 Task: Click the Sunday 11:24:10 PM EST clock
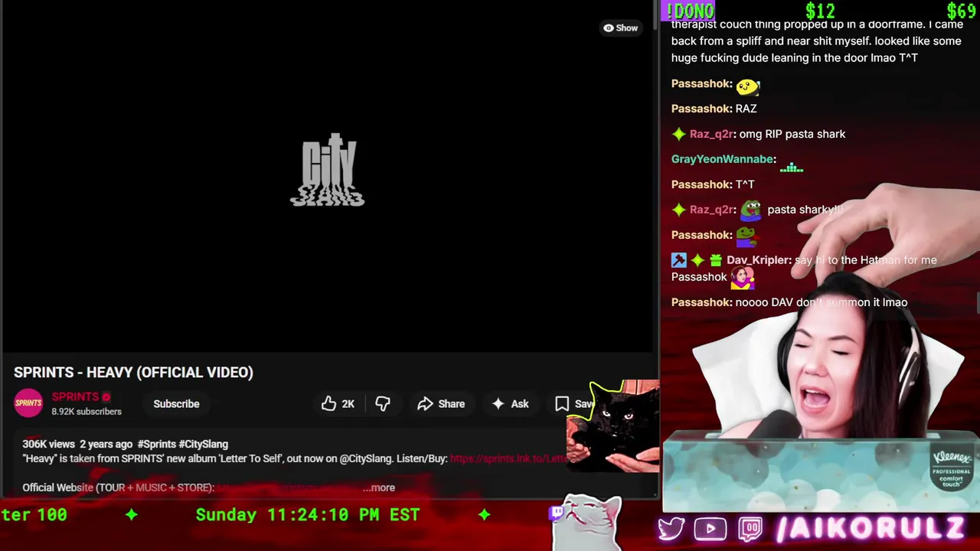[308, 515]
